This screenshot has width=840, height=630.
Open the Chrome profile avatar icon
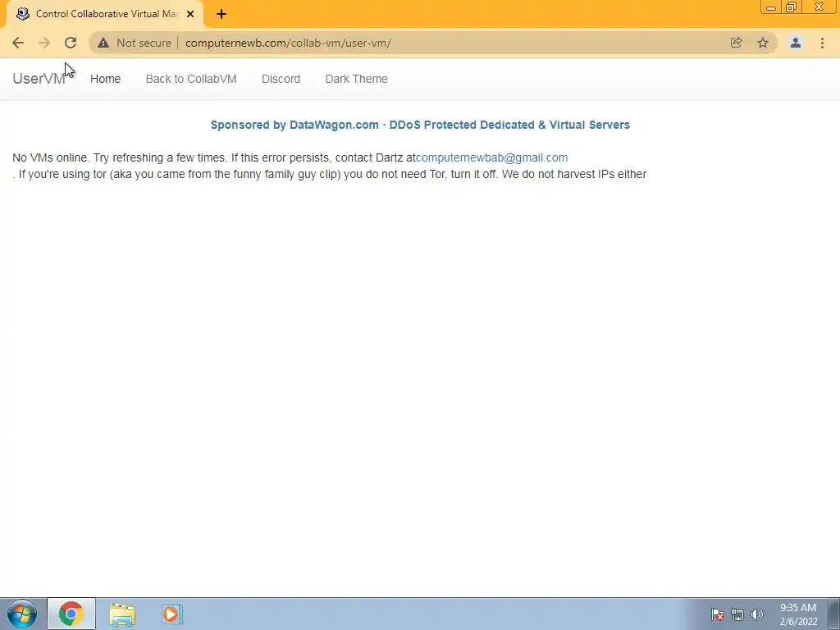click(x=796, y=43)
